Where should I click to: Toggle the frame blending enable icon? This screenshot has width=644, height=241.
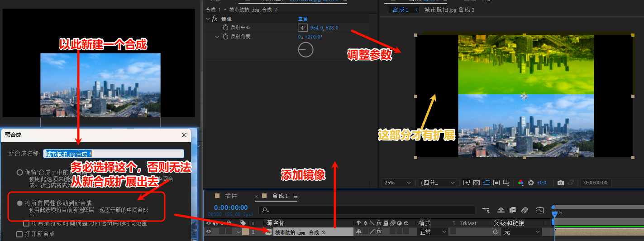point(513,210)
